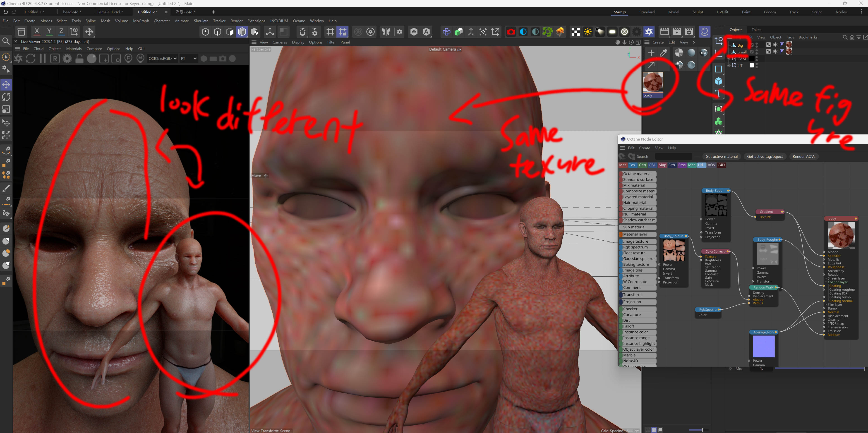
Task: Open the Live Viewer hamburger menu
Action: tap(17, 49)
